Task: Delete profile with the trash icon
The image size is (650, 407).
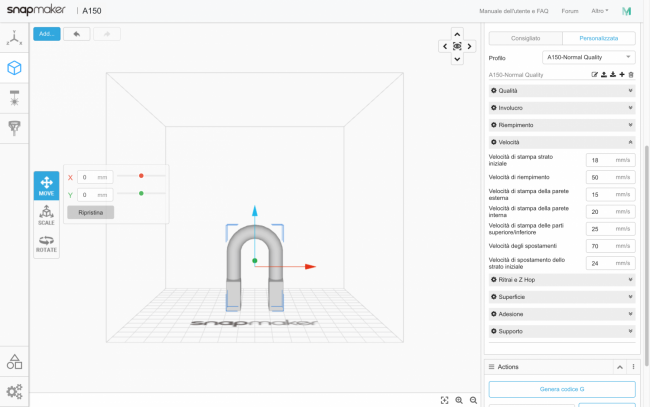Action: 631,75
